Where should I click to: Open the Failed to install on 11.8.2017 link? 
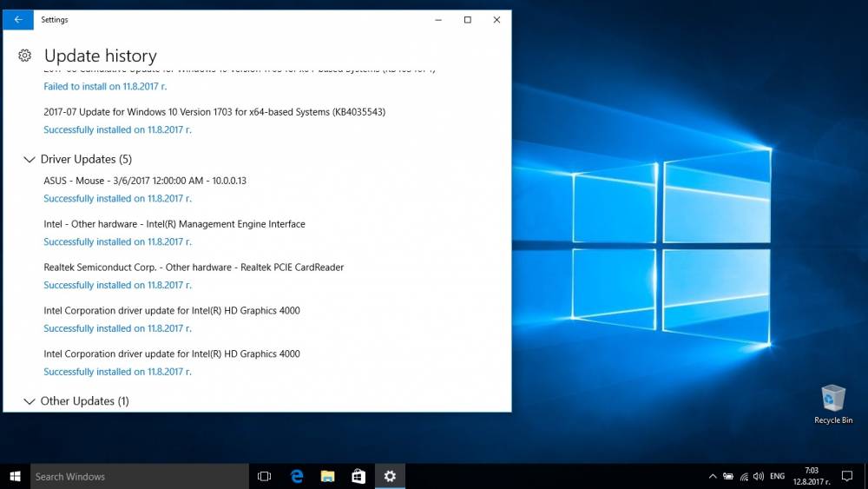(x=105, y=86)
